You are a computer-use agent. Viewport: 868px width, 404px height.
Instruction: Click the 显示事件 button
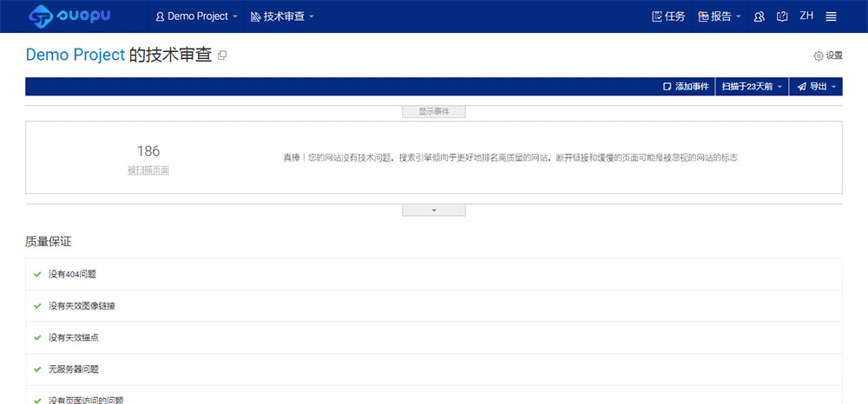[433, 112]
